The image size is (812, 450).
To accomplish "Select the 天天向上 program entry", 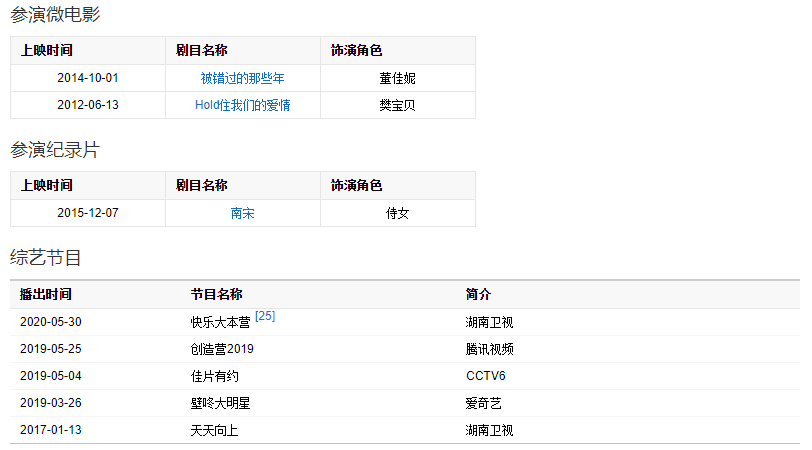I will pos(214,430).
